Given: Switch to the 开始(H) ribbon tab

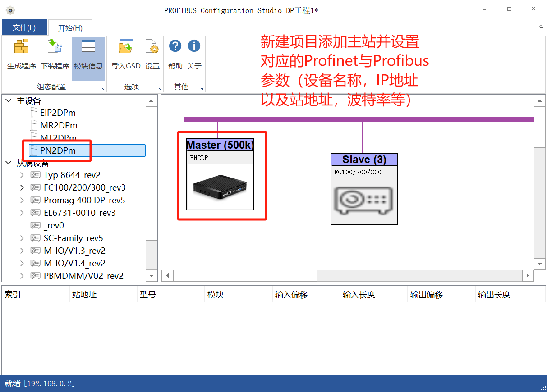Looking at the screenshot, I should [x=70, y=27].
